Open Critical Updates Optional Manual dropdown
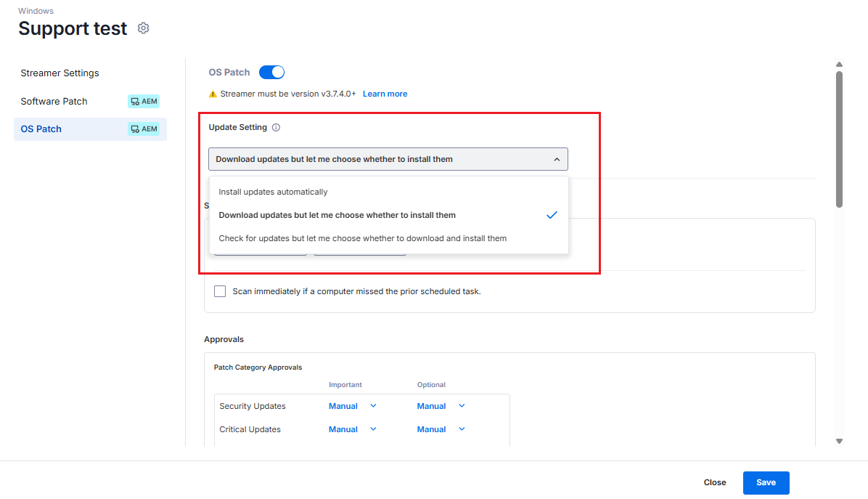This screenshot has width=868, height=499. click(441, 429)
